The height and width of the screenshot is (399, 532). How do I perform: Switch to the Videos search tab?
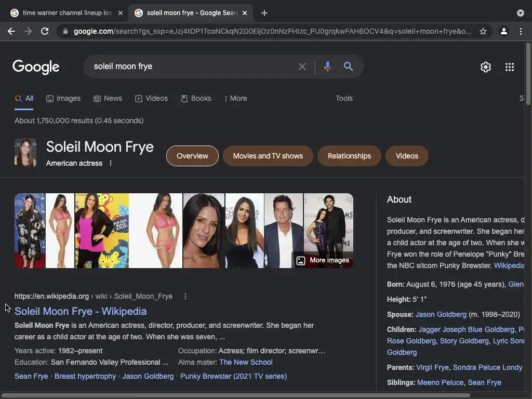click(x=151, y=98)
